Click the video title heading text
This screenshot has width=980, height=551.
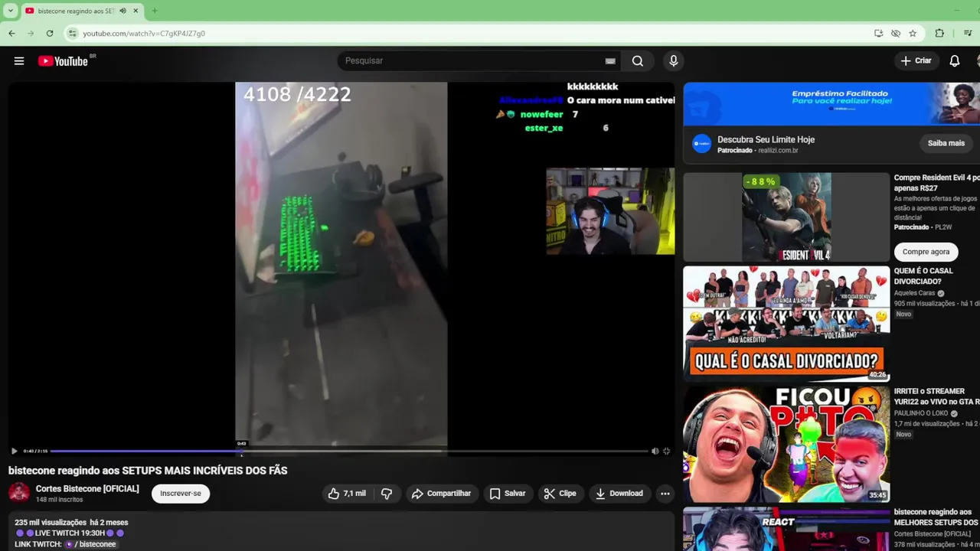pyautogui.click(x=148, y=471)
